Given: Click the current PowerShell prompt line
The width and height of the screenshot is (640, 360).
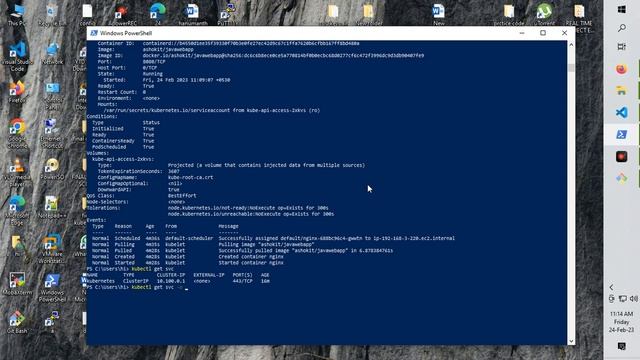Looking at the screenshot, I should 138,287.
